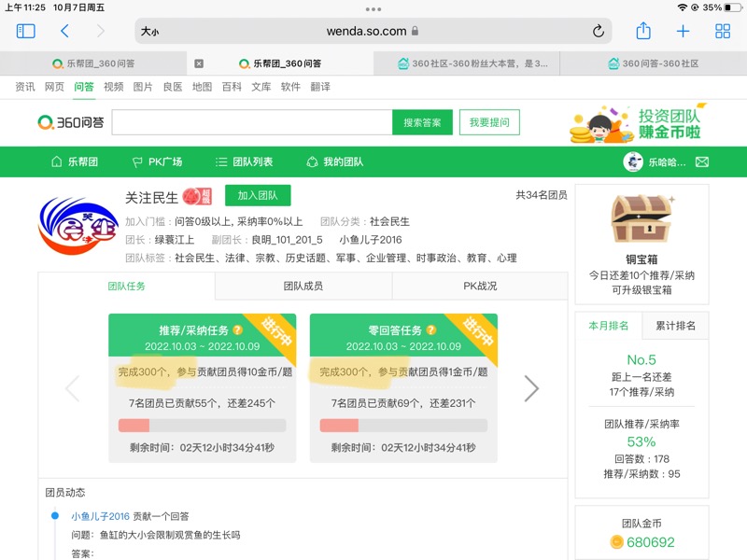Screen dimensions: 747x560
Task: Add a new tab with plus icon
Action: pos(683,32)
